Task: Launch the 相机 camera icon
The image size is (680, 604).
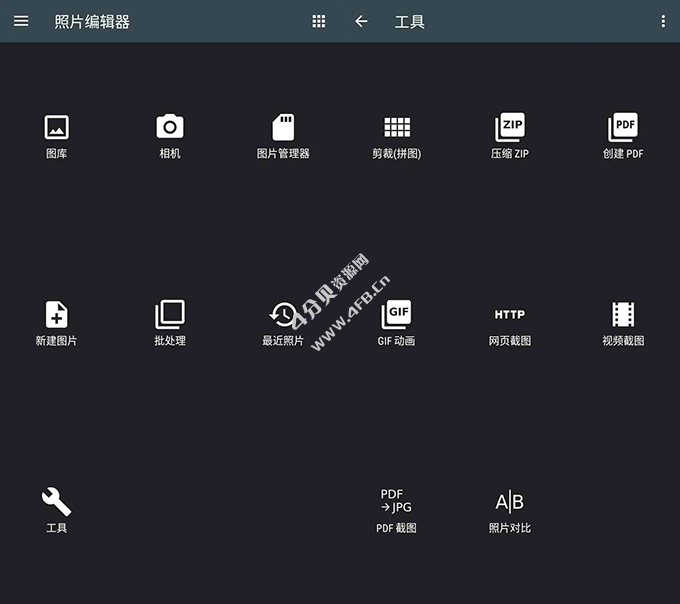Action: (170, 128)
